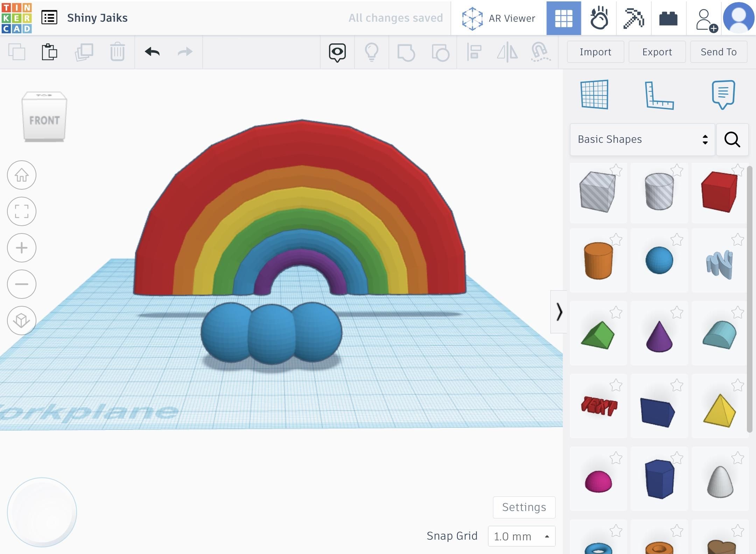This screenshot has height=554, width=756.
Task: Open the designs list icon
Action: pyautogui.click(x=49, y=17)
